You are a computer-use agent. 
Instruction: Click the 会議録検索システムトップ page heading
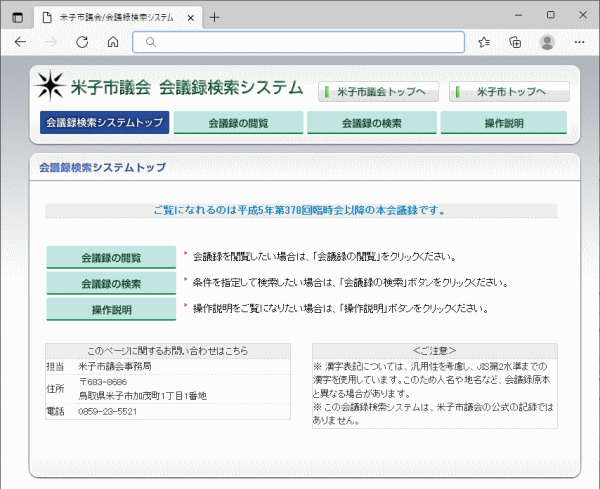click(x=103, y=168)
